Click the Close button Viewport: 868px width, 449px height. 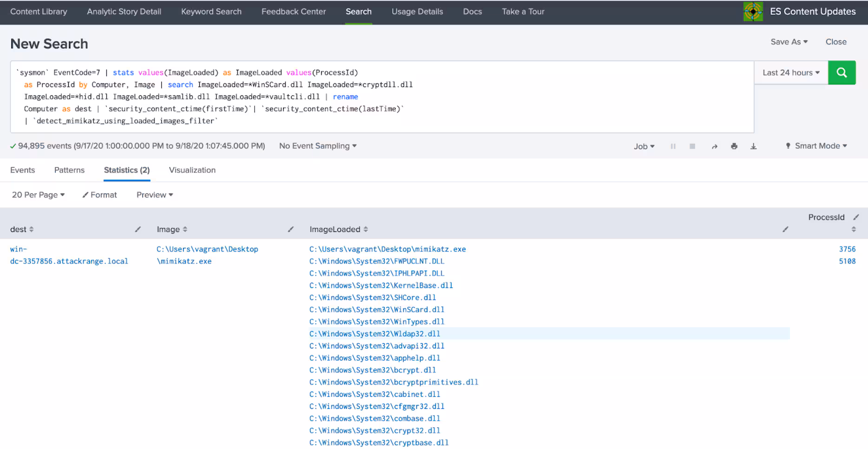[x=835, y=42]
